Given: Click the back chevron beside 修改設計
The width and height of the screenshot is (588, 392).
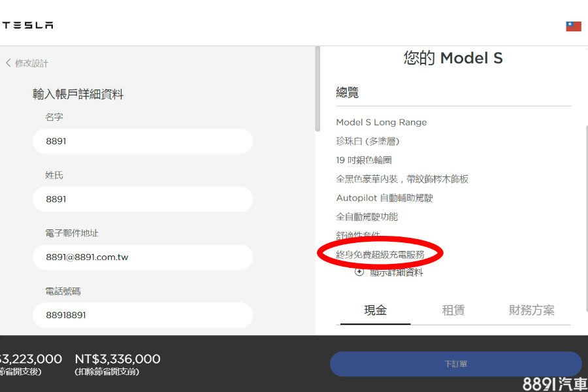Looking at the screenshot, I should tap(8, 63).
